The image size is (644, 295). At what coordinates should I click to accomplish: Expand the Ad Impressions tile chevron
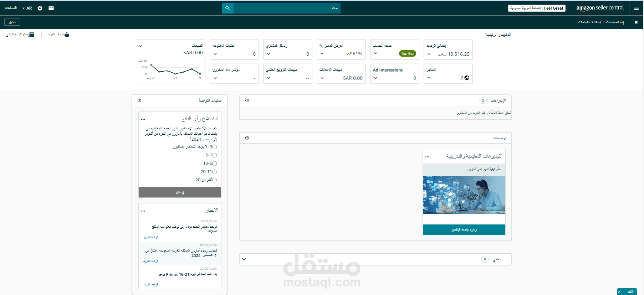375,78
